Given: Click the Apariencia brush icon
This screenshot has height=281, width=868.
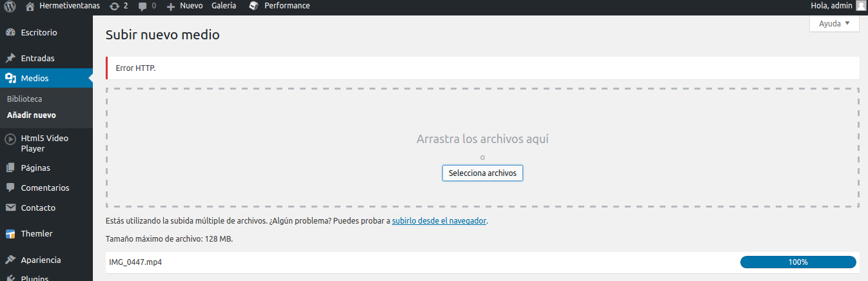Looking at the screenshot, I should (10, 260).
